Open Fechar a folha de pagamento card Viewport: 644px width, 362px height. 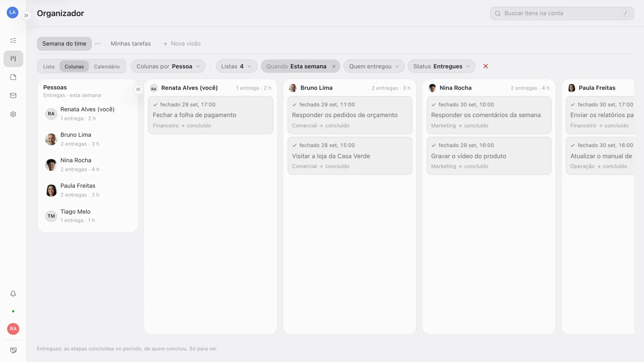pyautogui.click(x=211, y=115)
